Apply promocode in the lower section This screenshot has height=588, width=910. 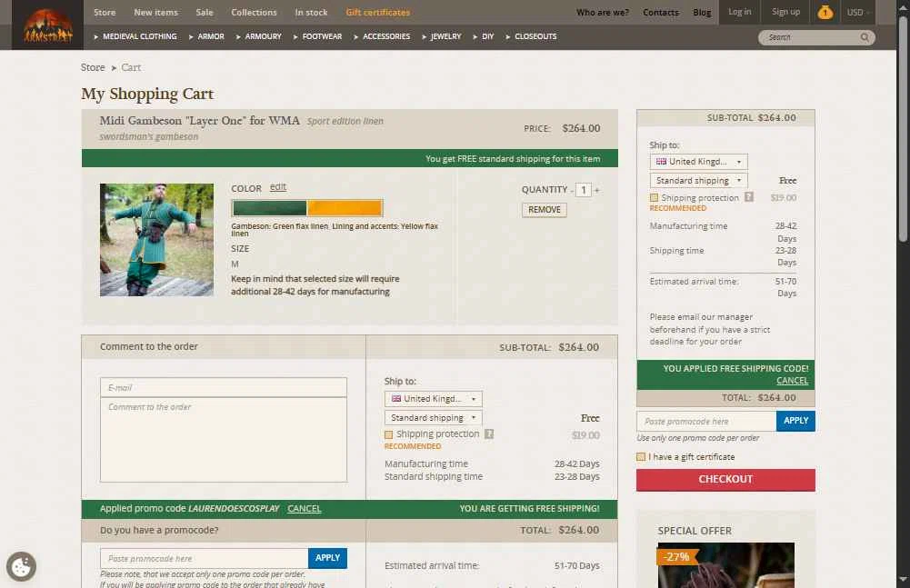(327, 558)
